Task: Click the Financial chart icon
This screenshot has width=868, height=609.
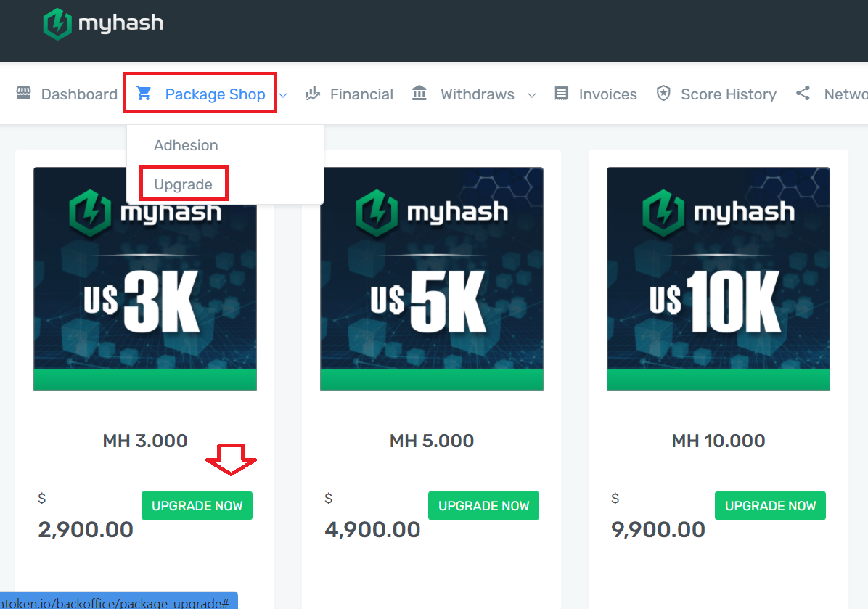Action: click(x=313, y=93)
